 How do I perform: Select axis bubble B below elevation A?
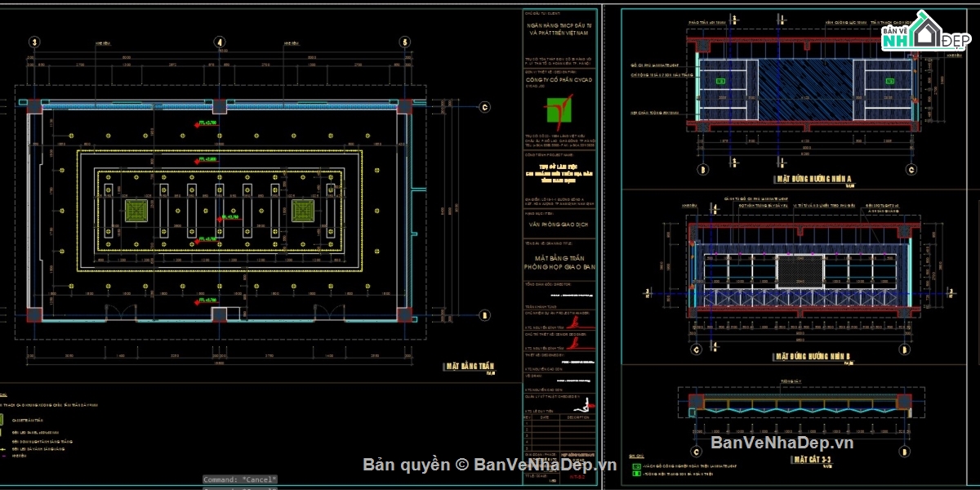point(702,169)
